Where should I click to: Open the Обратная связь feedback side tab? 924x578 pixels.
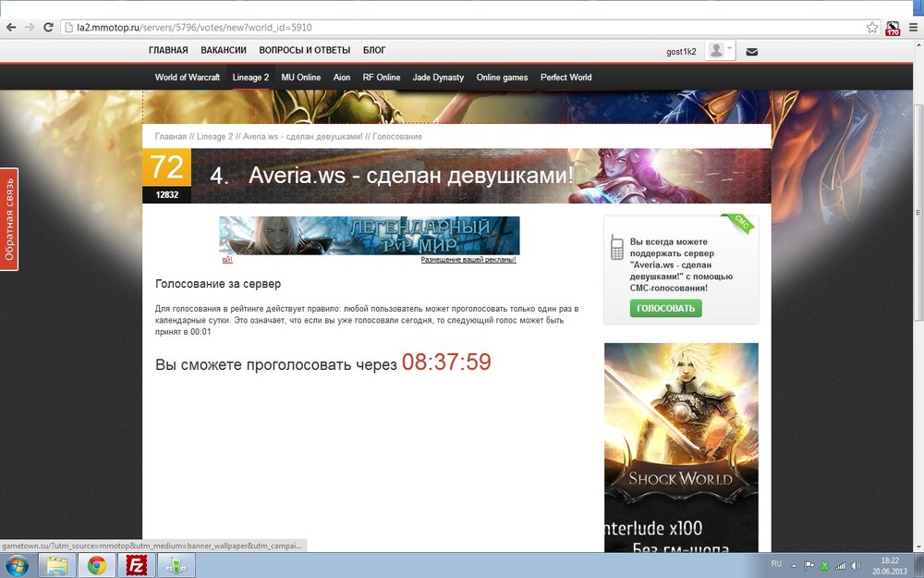[x=9, y=219]
